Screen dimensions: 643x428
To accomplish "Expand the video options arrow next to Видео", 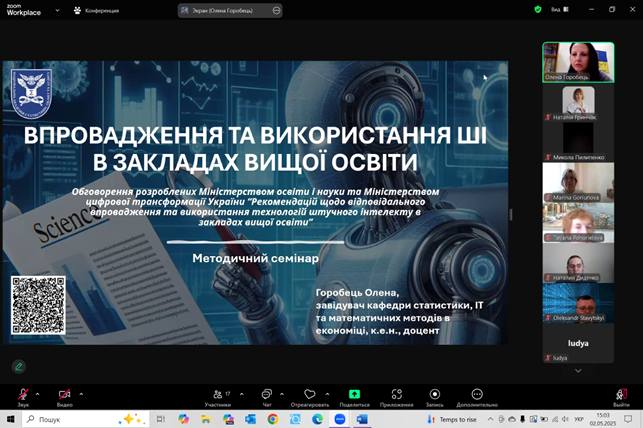I will click(x=81, y=393).
